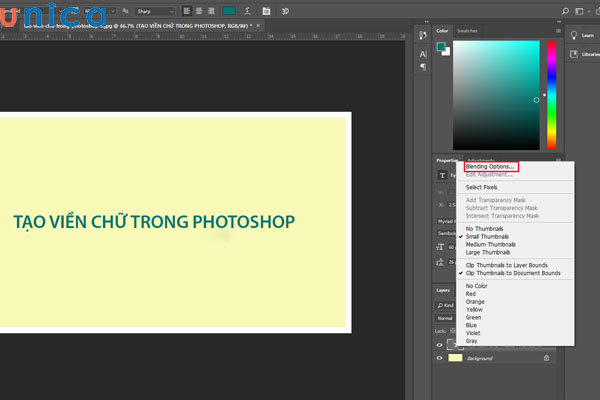Select the Background layer name
The height and width of the screenshot is (400, 600).
click(479, 358)
